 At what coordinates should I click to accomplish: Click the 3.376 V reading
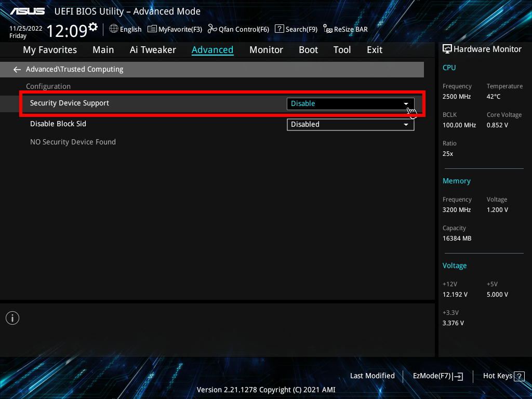point(453,323)
